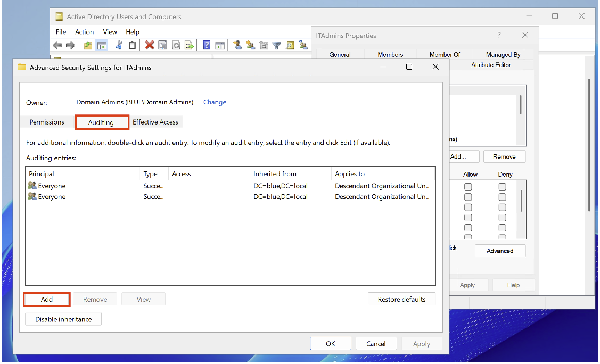This screenshot has height=364, width=600.
Task: Switch to the Effective Access tab
Action: [x=155, y=122]
